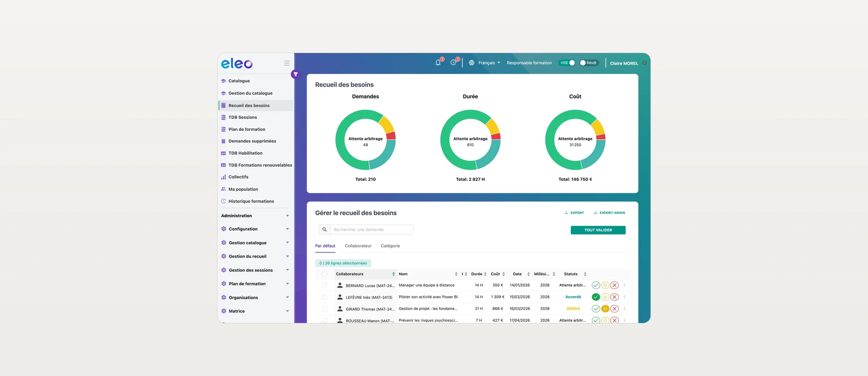Open row options menu for BERNARD Lucas
Screen dimensions: 868x376
pyautogui.click(x=624, y=285)
